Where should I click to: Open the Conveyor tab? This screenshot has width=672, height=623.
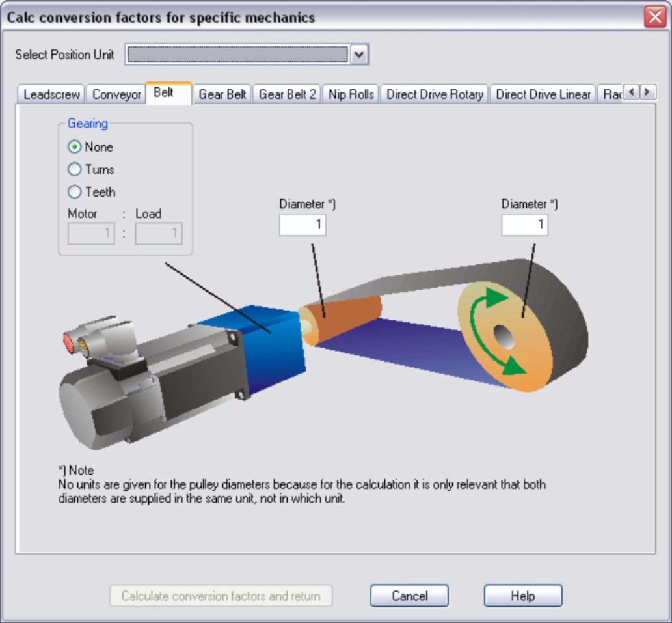pos(116,94)
